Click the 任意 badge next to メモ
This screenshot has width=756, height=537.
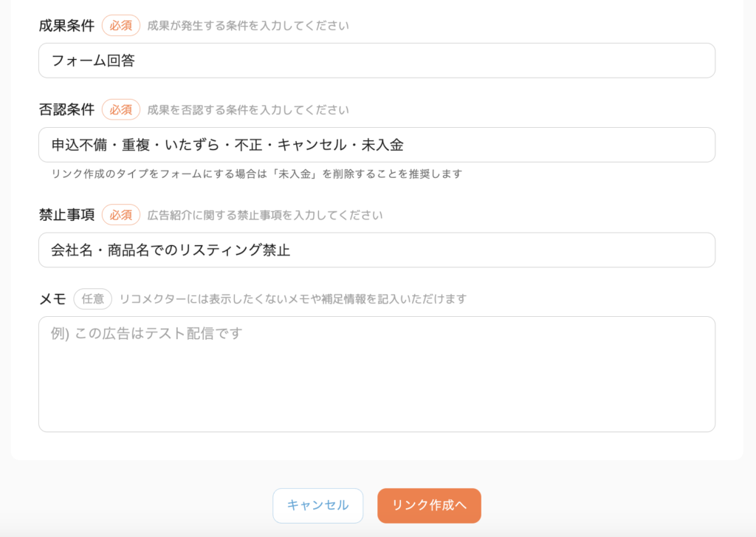coord(92,299)
